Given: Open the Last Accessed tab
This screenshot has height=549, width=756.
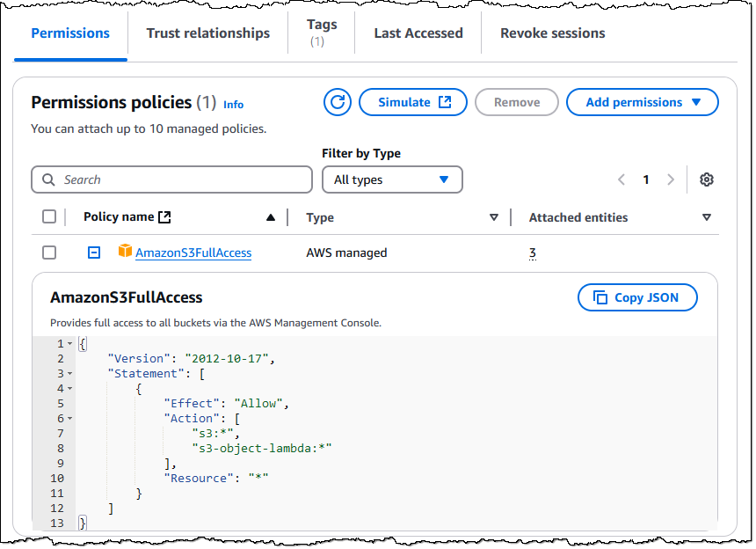Looking at the screenshot, I should click(x=418, y=33).
